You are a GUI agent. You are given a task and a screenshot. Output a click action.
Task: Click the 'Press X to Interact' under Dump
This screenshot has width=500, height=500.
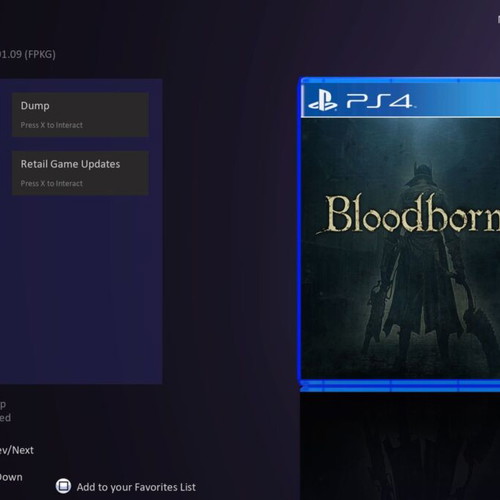tap(52, 125)
